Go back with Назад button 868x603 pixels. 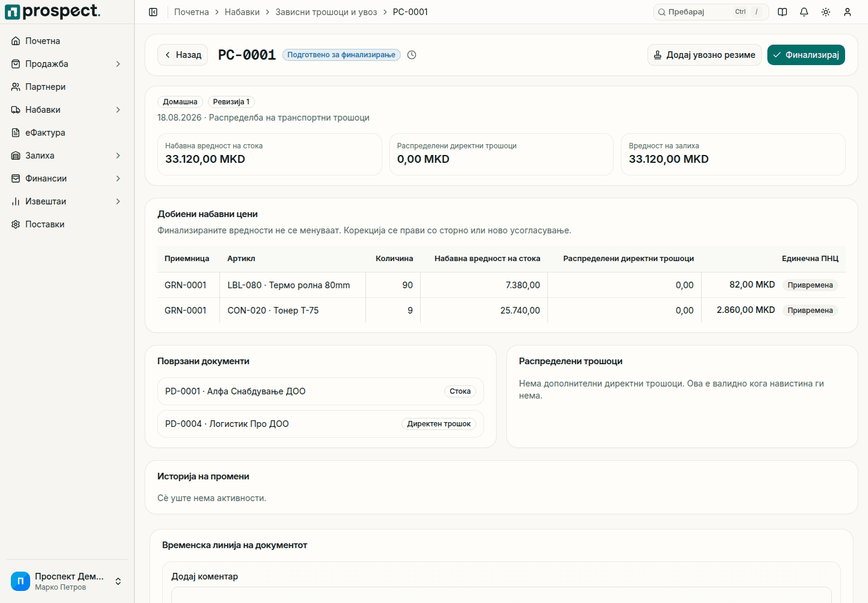tap(183, 55)
